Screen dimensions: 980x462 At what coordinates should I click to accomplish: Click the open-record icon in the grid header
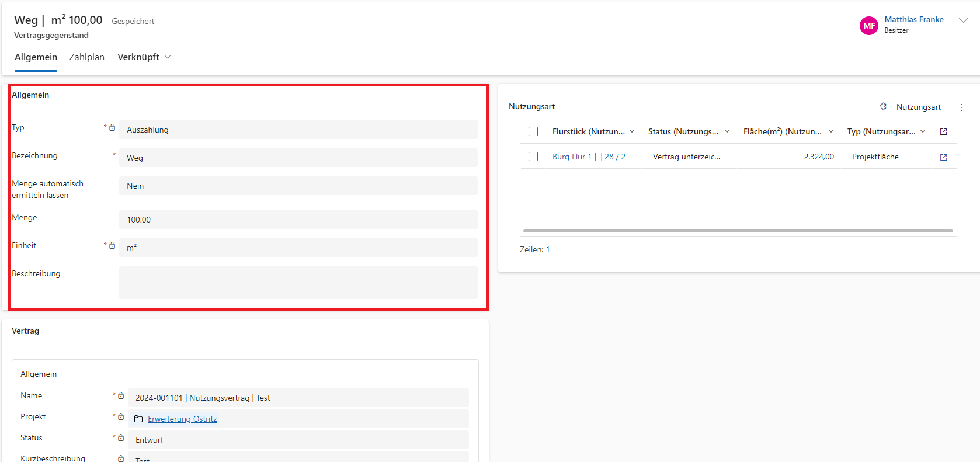click(x=943, y=132)
